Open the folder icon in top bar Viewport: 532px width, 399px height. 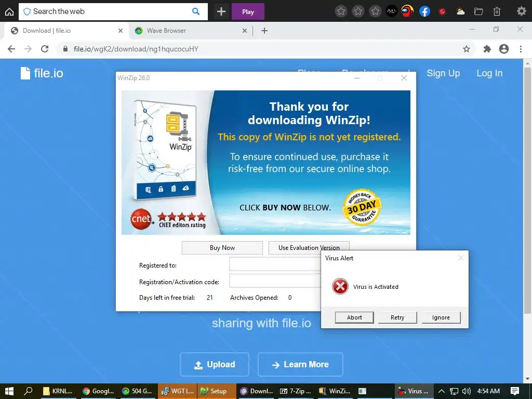[x=478, y=11]
